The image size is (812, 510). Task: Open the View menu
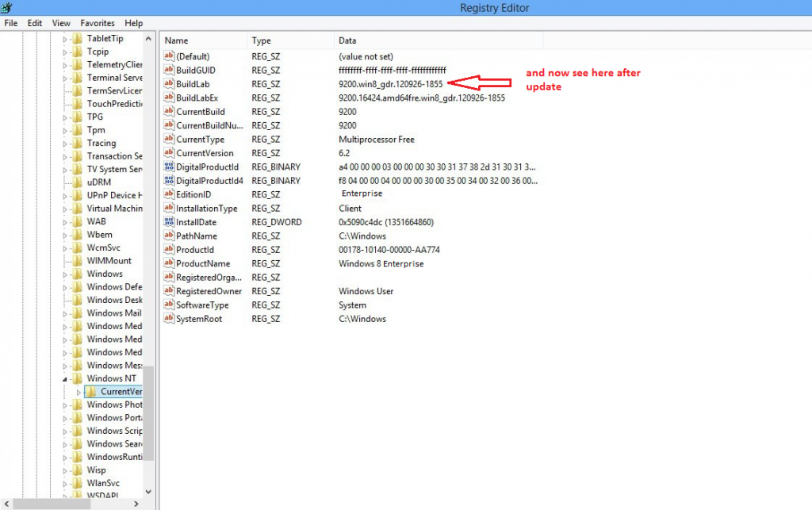[61, 23]
